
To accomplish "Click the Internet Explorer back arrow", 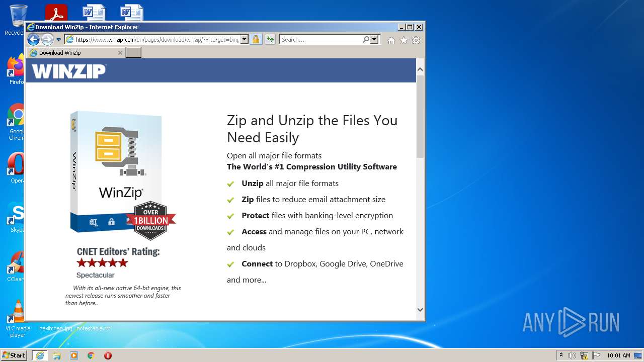I will coord(33,39).
